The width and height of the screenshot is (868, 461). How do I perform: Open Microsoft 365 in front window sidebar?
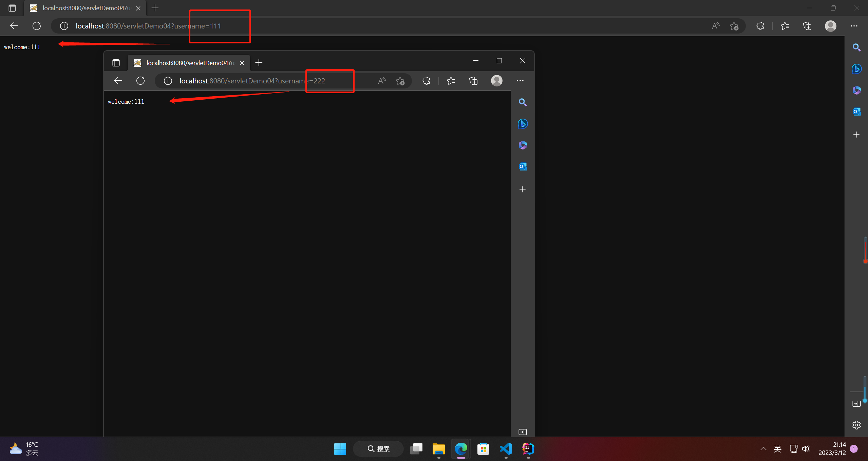coord(523,145)
